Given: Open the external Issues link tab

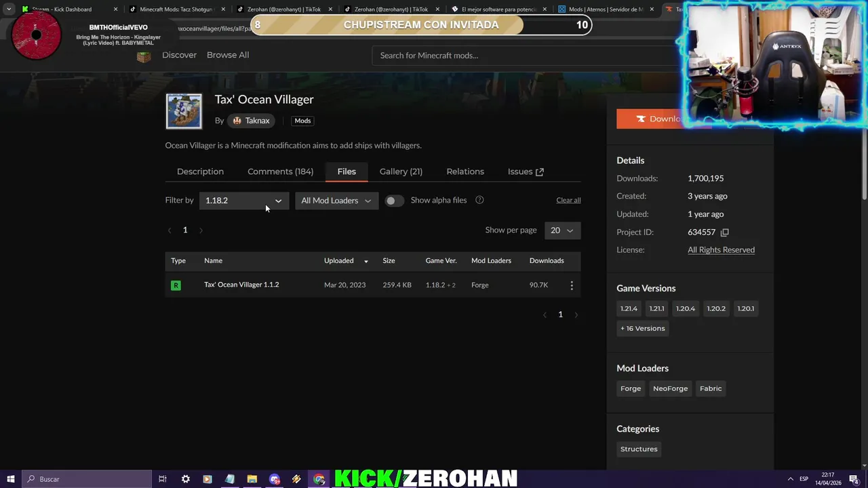Looking at the screenshot, I should click(x=526, y=171).
